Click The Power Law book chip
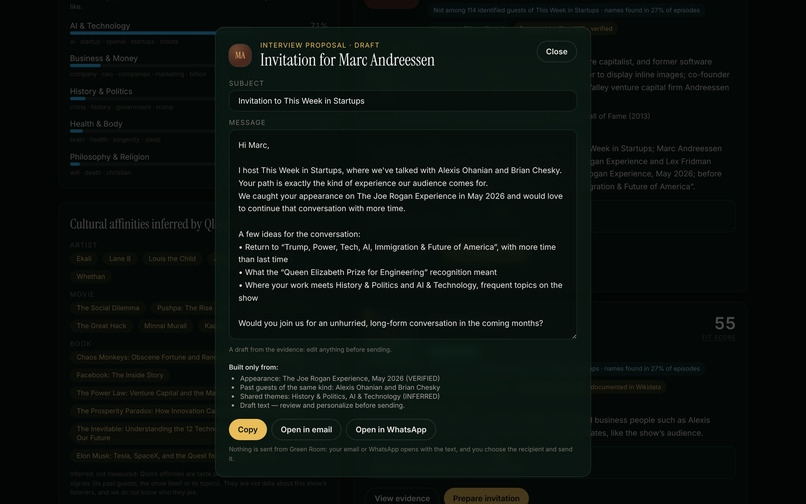 click(143, 393)
